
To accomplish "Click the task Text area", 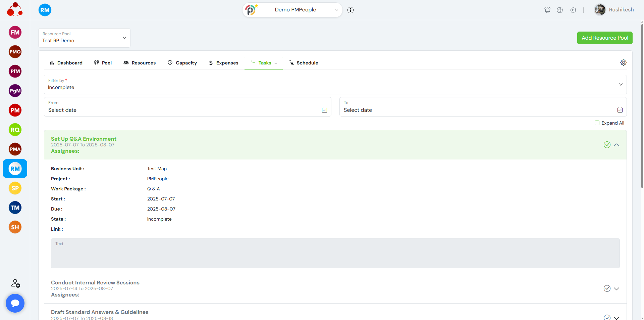I will point(335,253).
